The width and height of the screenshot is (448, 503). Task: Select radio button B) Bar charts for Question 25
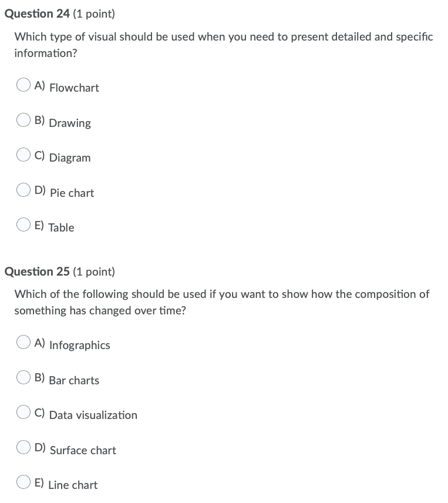23,377
